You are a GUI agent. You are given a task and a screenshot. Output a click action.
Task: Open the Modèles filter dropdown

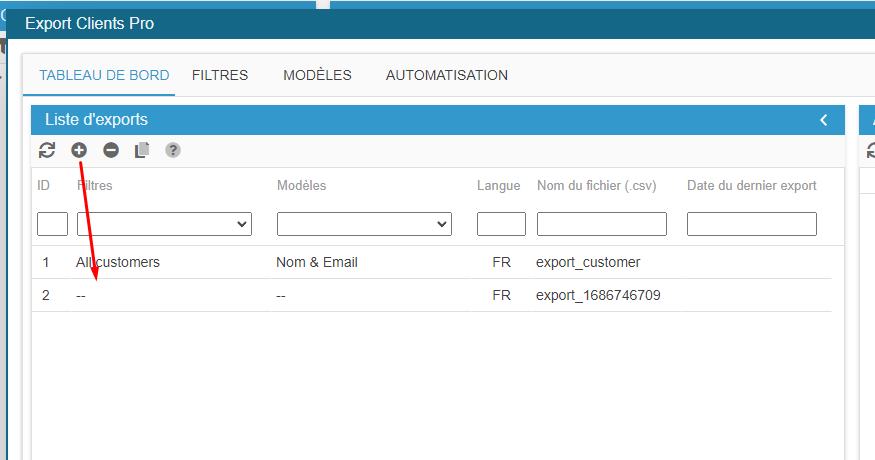[x=364, y=224]
